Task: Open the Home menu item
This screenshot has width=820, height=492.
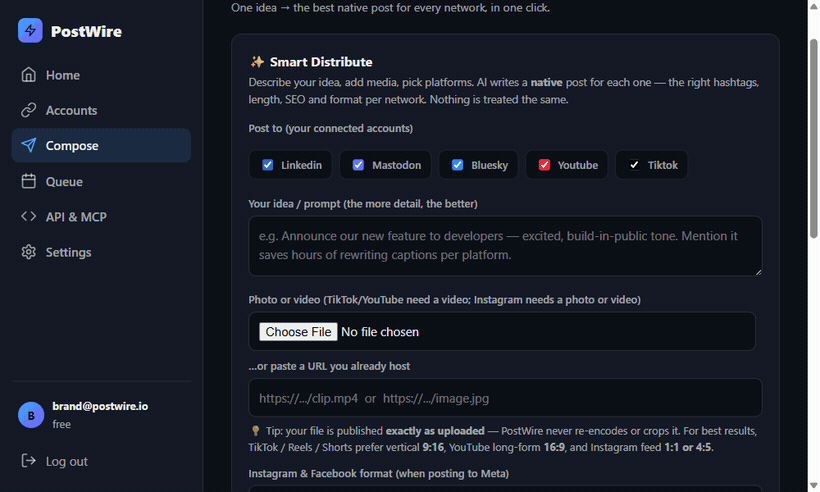Action: click(x=101, y=75)
